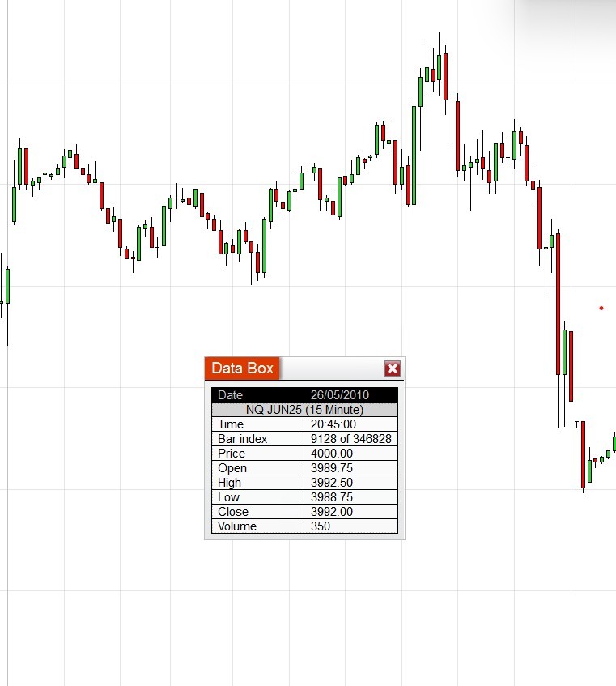The image size is (616, 686).
Task: Close the Data Box window
Action: [x=393, y=369]
